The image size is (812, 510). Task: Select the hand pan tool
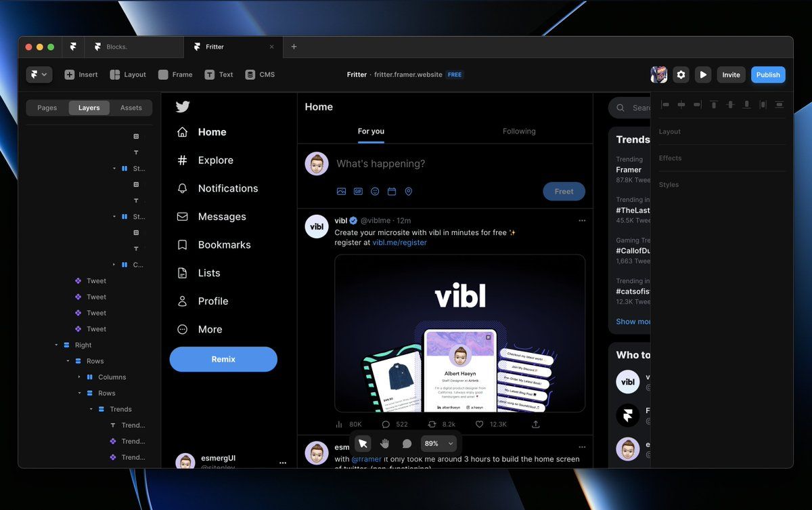[x=385, y=444]
